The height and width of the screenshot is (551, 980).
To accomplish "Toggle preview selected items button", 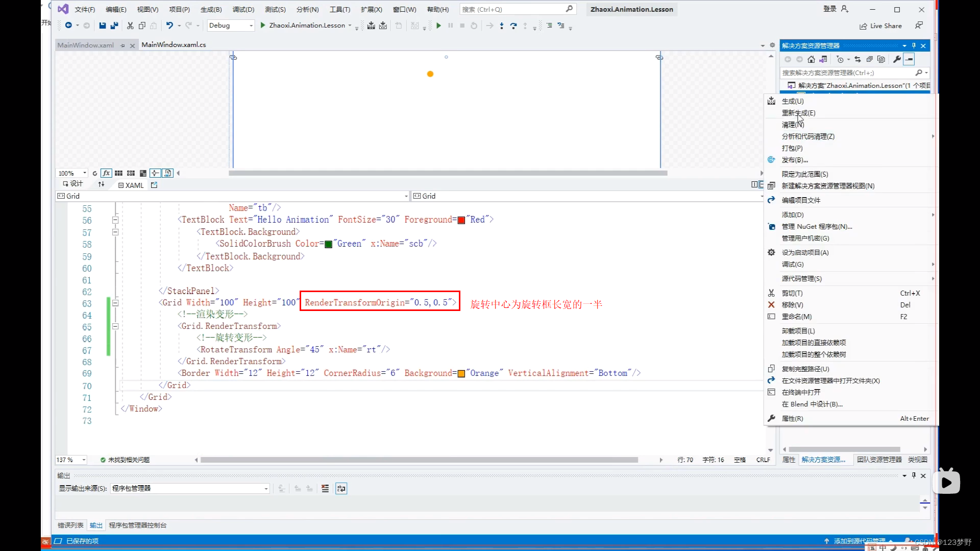I will (909, 59).
